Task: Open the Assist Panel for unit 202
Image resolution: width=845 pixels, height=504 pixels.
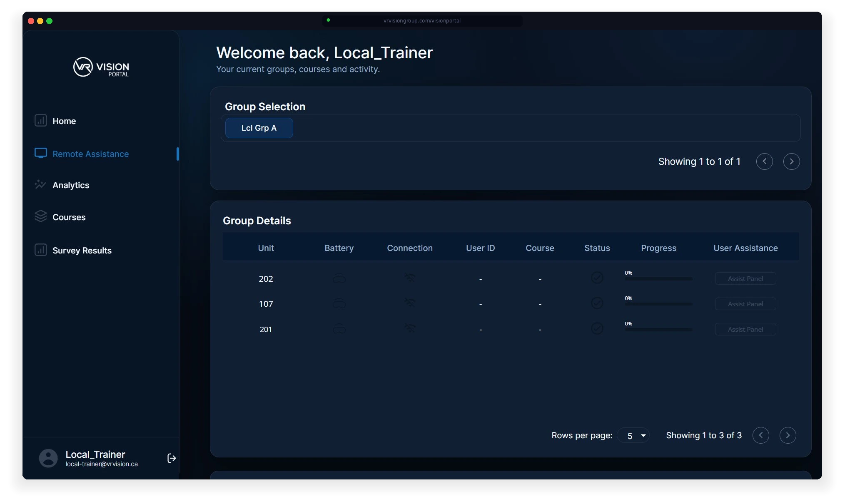Action: tap(745, 278)
